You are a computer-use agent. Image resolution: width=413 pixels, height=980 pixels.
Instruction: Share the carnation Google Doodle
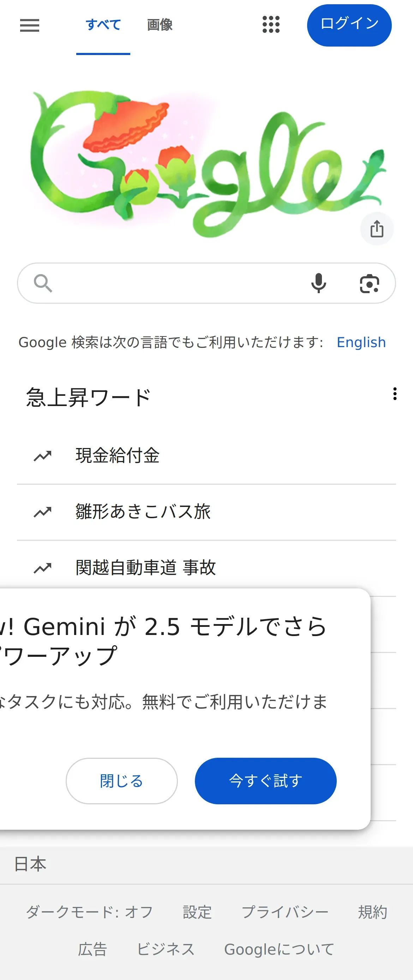coord(377,229)
